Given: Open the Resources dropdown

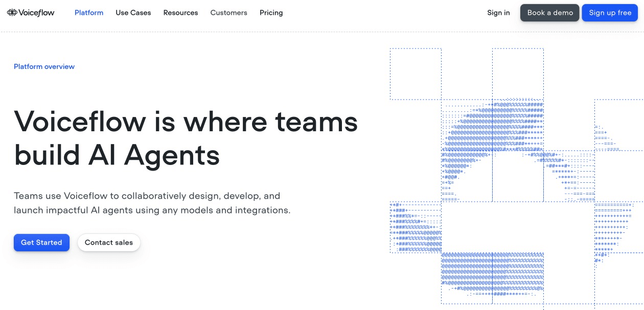Looking at the screenshot, I should click(180, 12).
